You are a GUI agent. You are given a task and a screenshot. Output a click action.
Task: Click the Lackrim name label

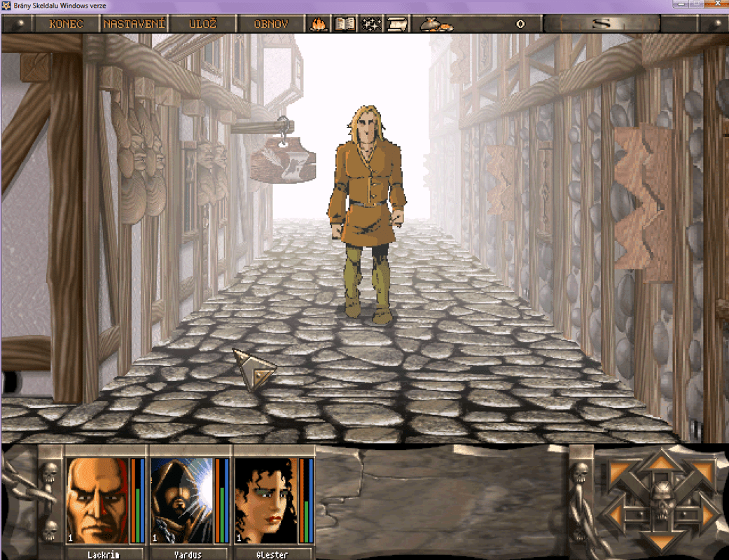pos(104,554)
